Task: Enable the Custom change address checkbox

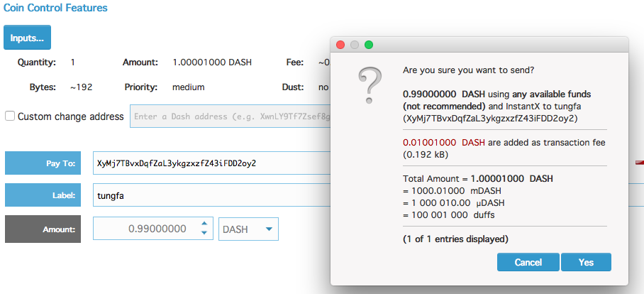Action: click(x=10, y=116)
